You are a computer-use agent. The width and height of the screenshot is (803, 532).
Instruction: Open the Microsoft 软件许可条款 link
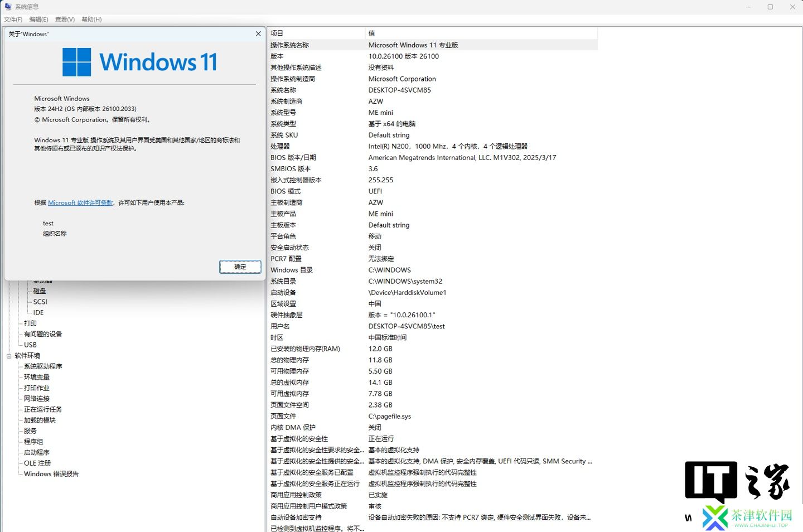pyautogui.click(x=80, y=203)
